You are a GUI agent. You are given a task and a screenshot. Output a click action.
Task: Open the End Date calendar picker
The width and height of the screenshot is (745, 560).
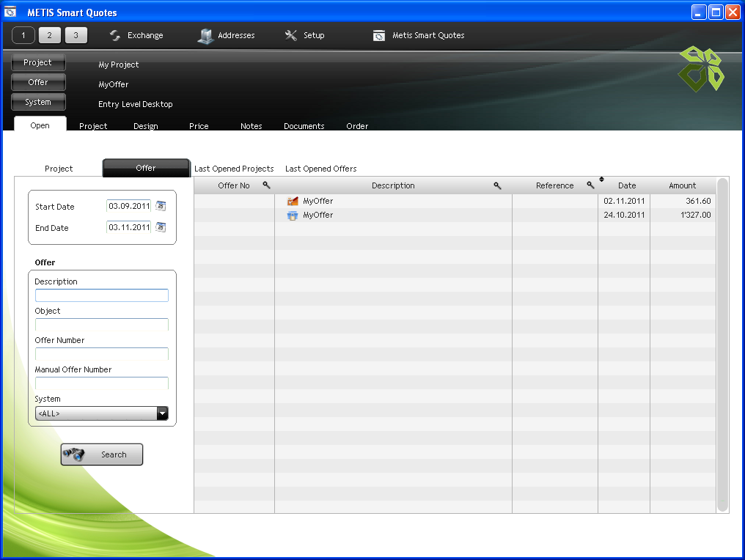tap(161, 227)
